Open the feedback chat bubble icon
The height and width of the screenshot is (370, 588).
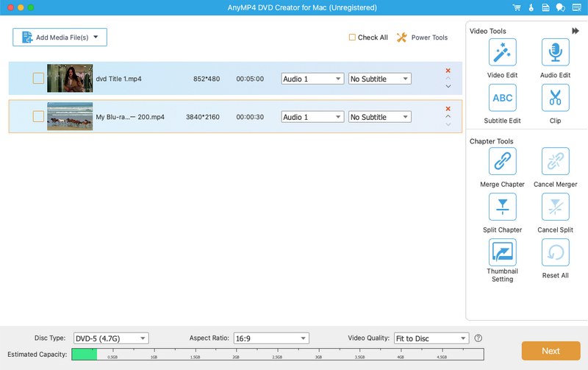561,7
